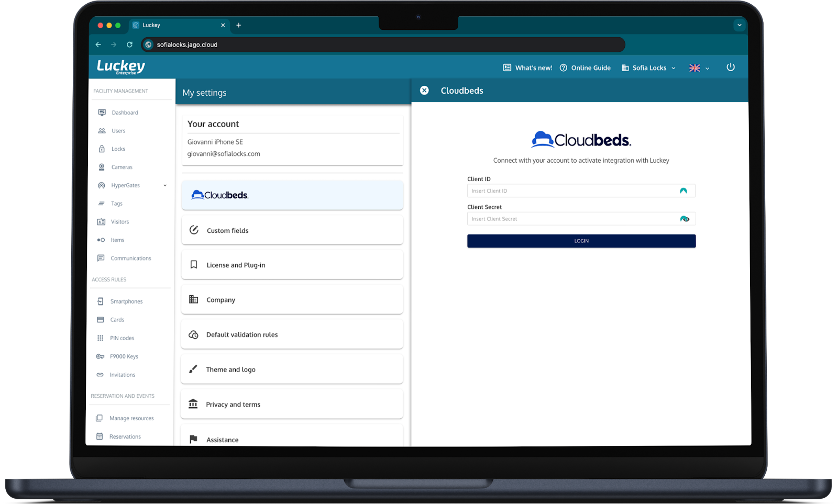The width and height of the screenshot is (838, 504).
Task: Open the Cards access rules
Action: [x=117, y=320]
